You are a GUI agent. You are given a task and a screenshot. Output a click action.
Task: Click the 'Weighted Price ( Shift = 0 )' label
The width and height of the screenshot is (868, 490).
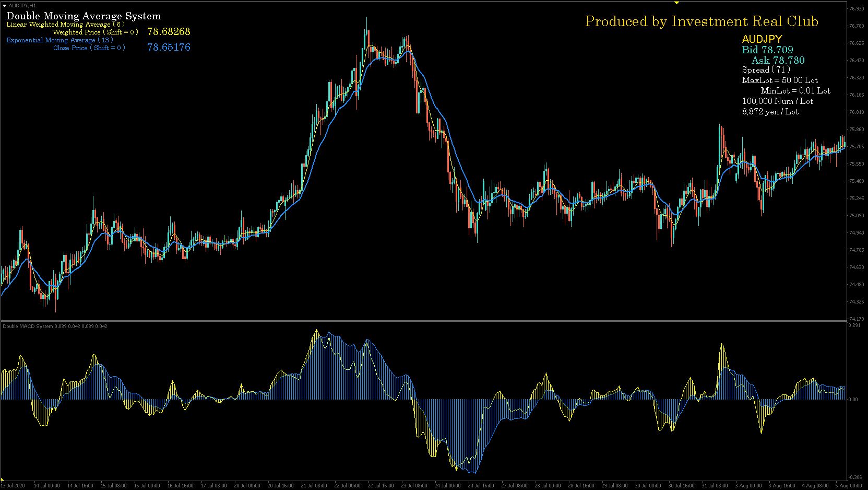[x=96, y=32]
